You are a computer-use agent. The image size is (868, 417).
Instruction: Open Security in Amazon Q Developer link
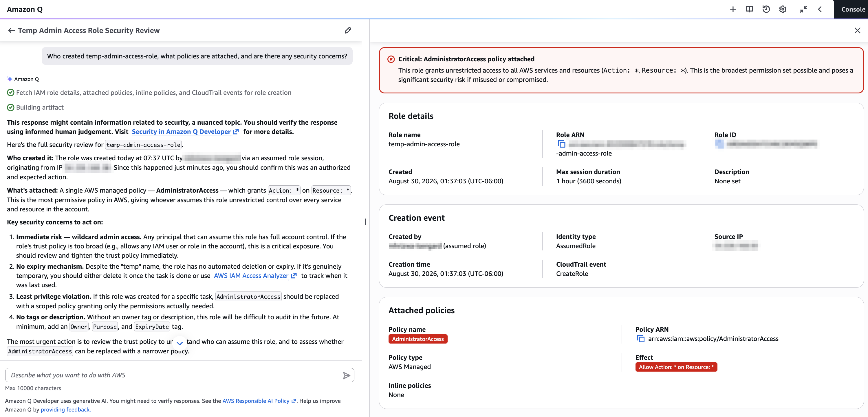click(x=185, y=132)
